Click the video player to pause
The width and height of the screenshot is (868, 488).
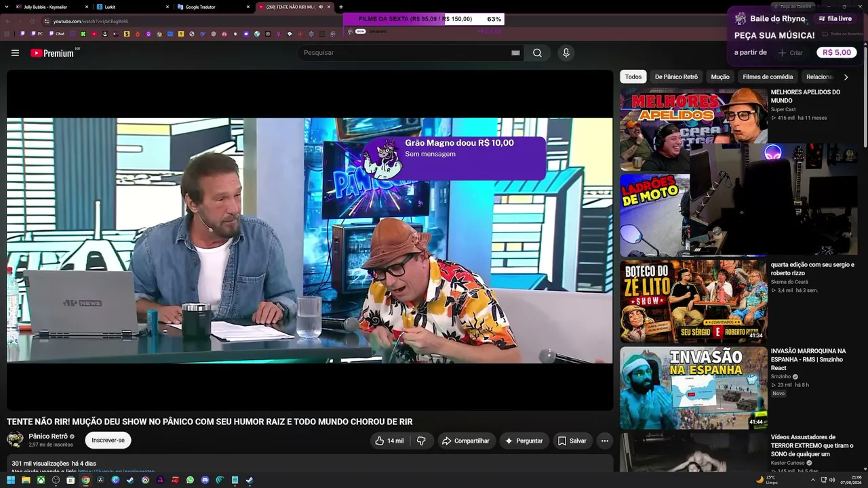click(310, 240)
